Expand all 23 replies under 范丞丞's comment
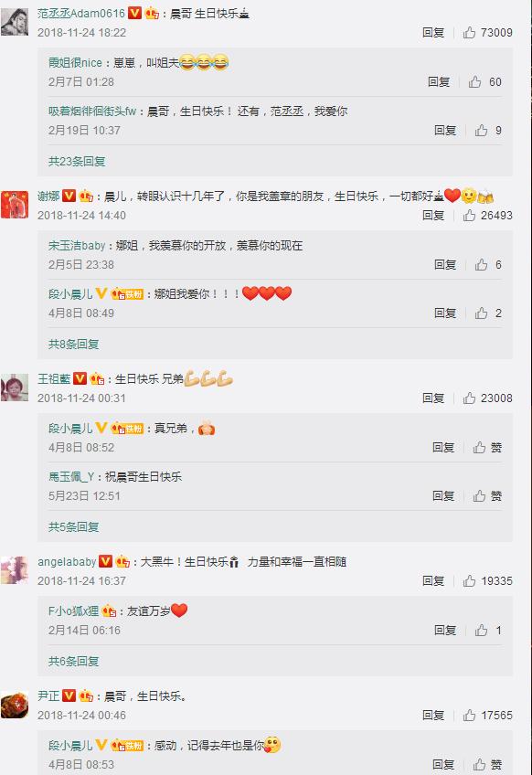 [77, 161]
